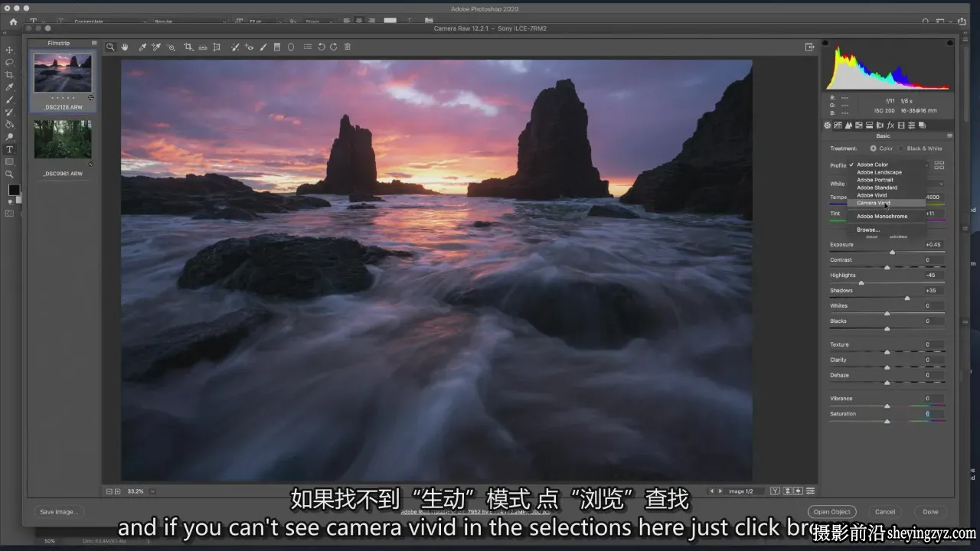Select the Transform tool
This screenshot has width=980, height=551.
pyautogui.click(x=217, y=47)
